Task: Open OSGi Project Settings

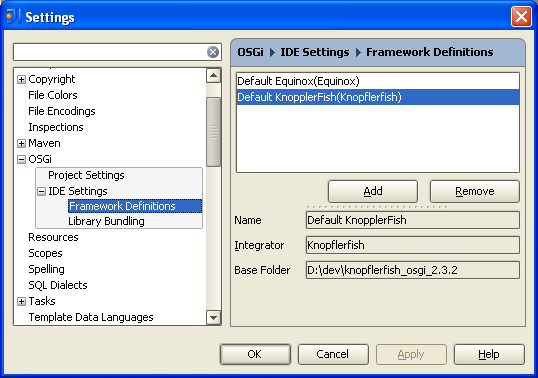Action: coord(86,175)
